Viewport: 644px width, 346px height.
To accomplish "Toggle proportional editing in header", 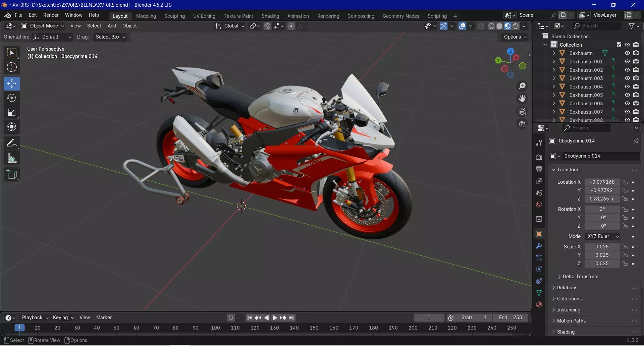I will (291, 26).
